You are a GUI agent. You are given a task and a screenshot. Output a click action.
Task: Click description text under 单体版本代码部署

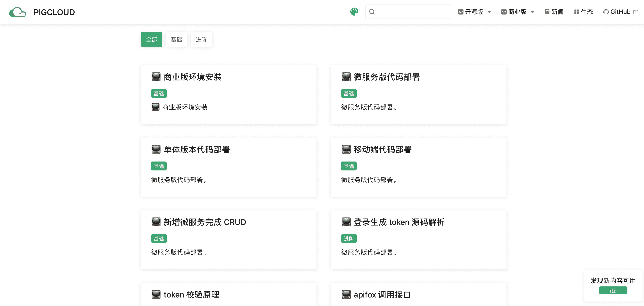coord(179,180)
